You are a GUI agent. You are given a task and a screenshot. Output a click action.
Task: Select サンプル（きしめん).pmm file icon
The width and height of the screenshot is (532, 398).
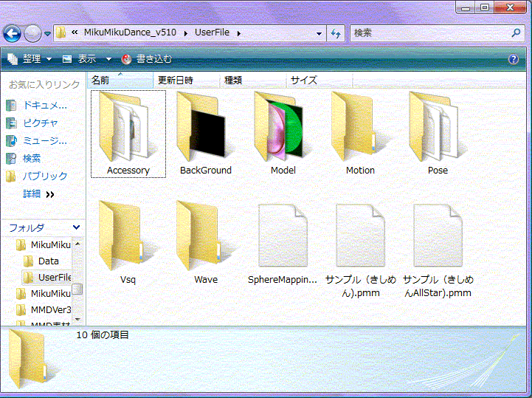pyautogui.click(x=360, y=236)
